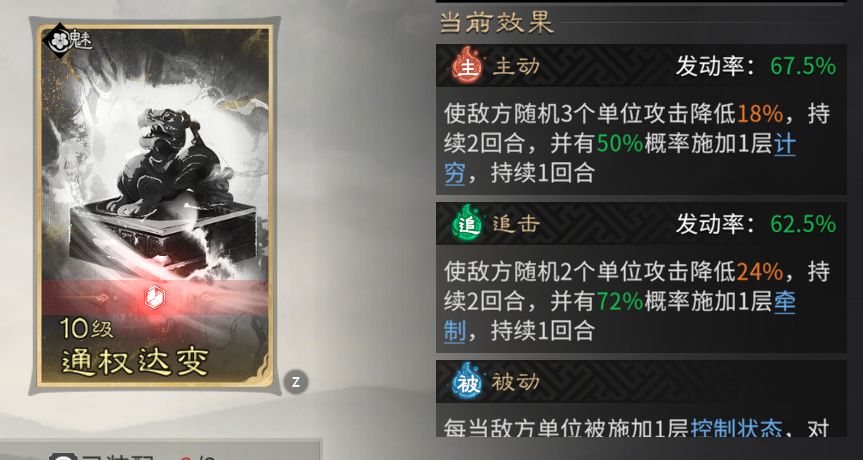This screenshot has height=460, width=863.
Task: Click the 通权达变 card name
Action: (134, 363)
